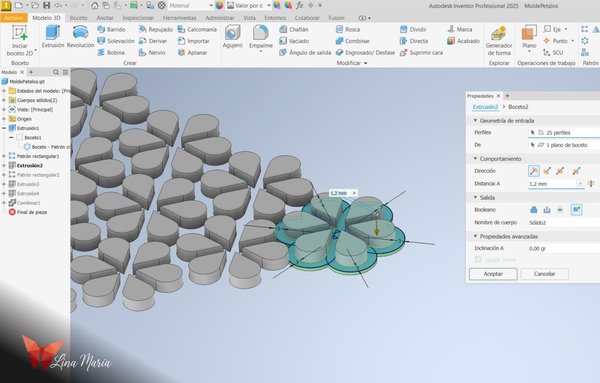Set Dirección to symmetric

click(561, 171)
